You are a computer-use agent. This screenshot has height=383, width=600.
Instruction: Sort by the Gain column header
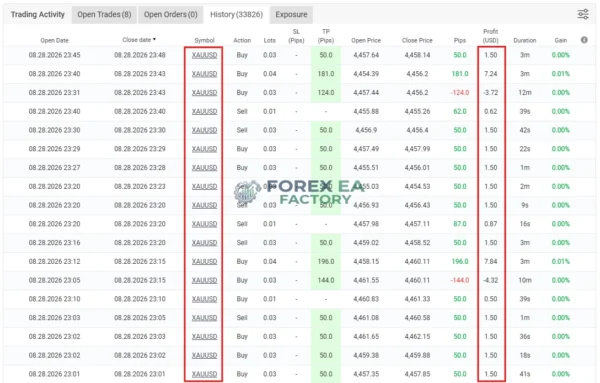561,40
